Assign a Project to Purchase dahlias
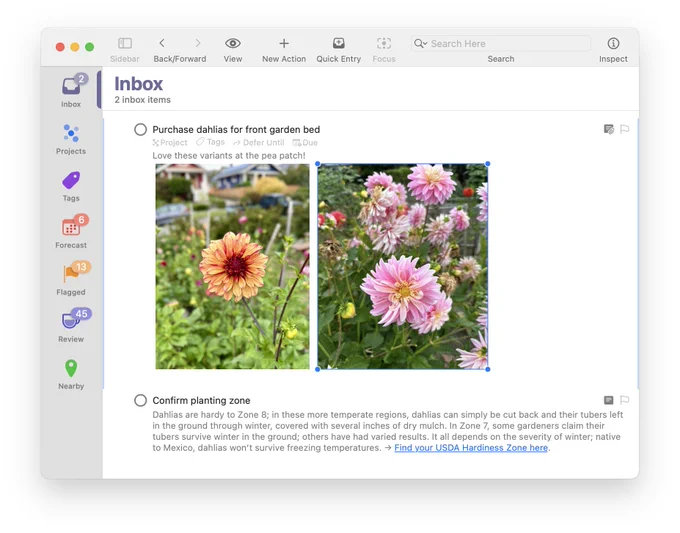 click(170, 142)
